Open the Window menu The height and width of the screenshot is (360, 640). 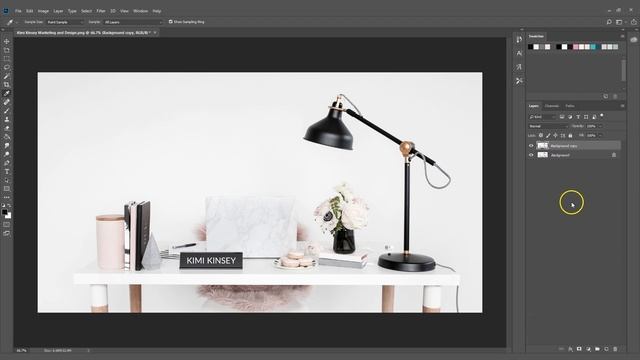point(140,11)
